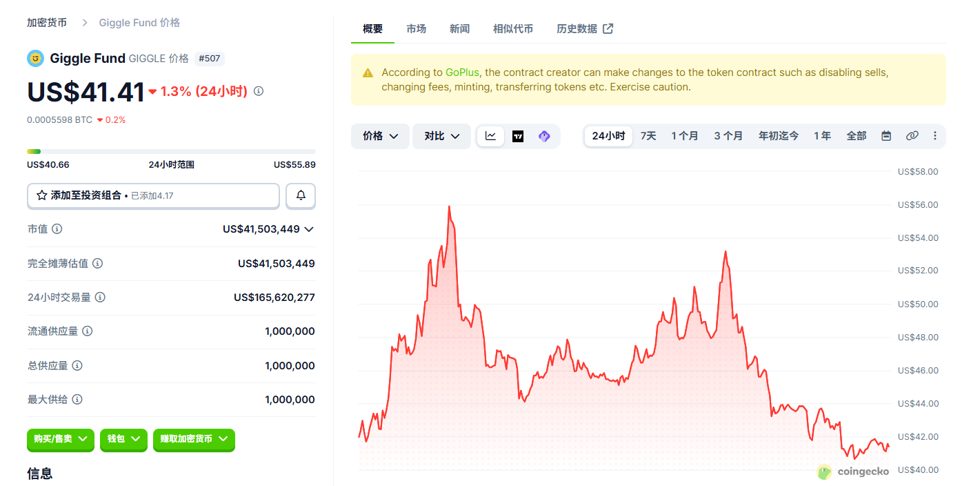Click the 0.0005598 BTC value
Screen dimensions: 980x486
click(x=59, y=119)
